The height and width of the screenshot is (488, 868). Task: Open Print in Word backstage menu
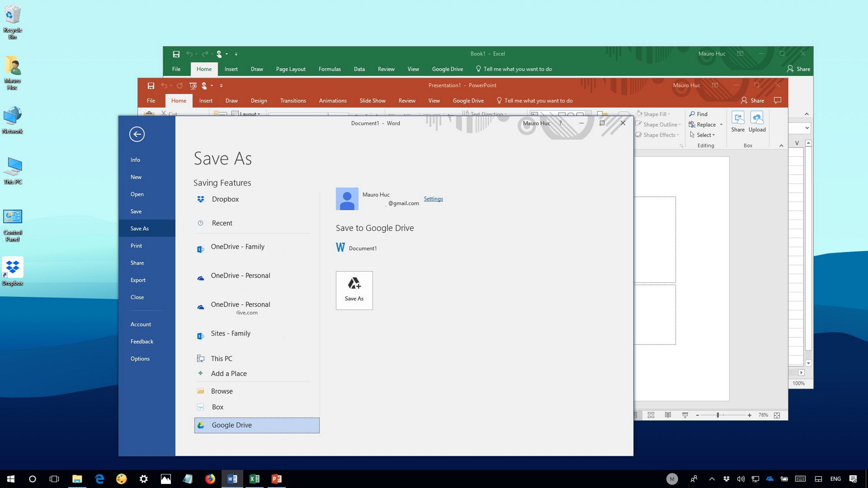click(147, 246)
